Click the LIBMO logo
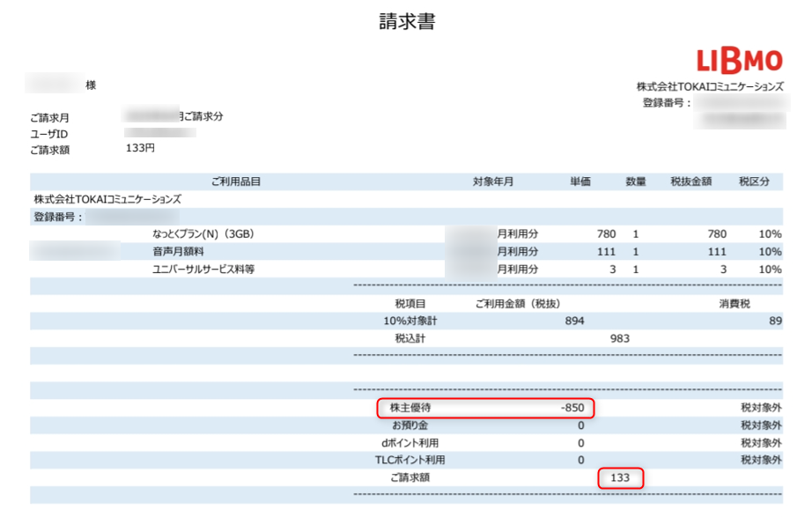812x517 pixels. (x=739, y=61)
